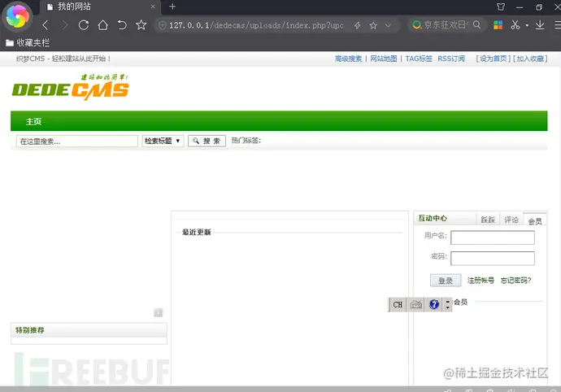
Task: Open 网站地图 link
Action: [x=383, y=59]
